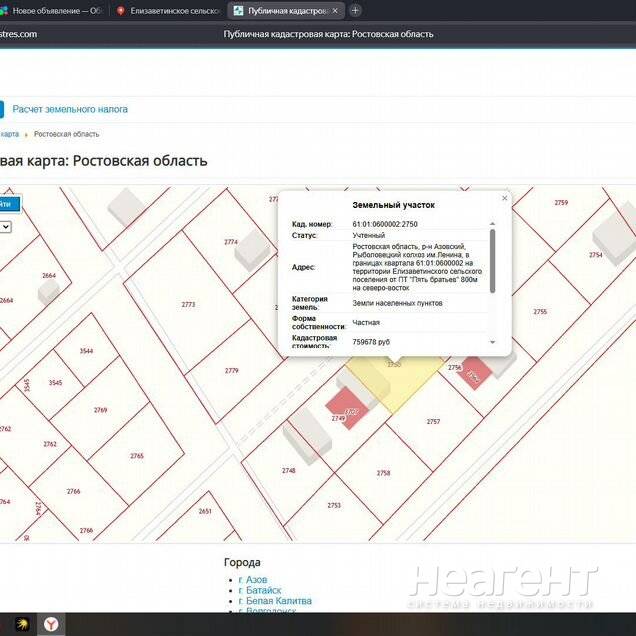This screenshot has height=636, width=636.
Task: Launch Yandex Browser from the taskbar
Action: point(52,623)
